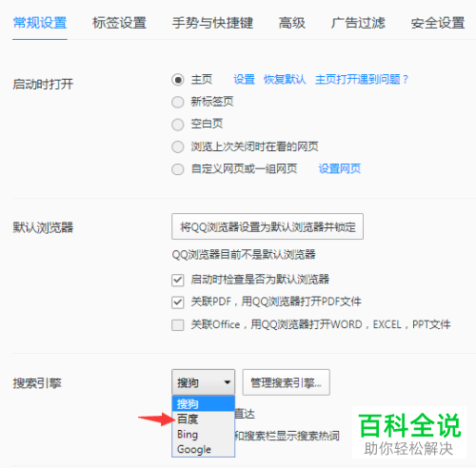476x468 pixels.
Task: Click the QQ浏览器目前不是默认浏览器 status text
Action: tap(244, 255)
